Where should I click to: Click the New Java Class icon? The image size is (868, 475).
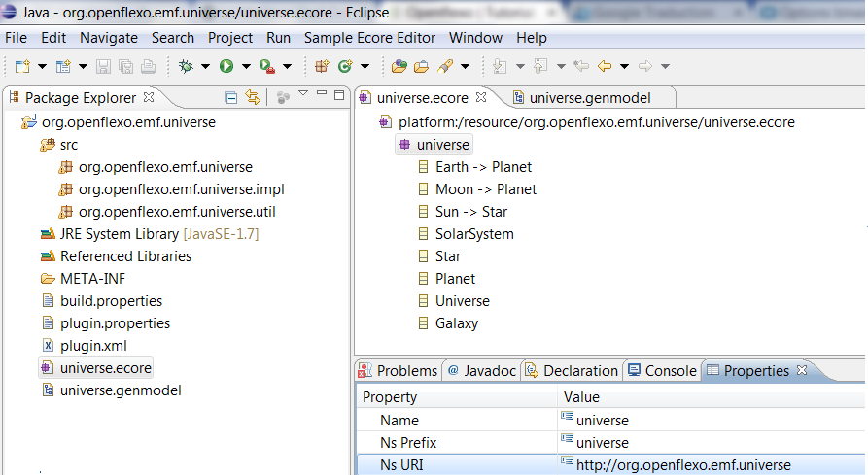coord(345,66)
